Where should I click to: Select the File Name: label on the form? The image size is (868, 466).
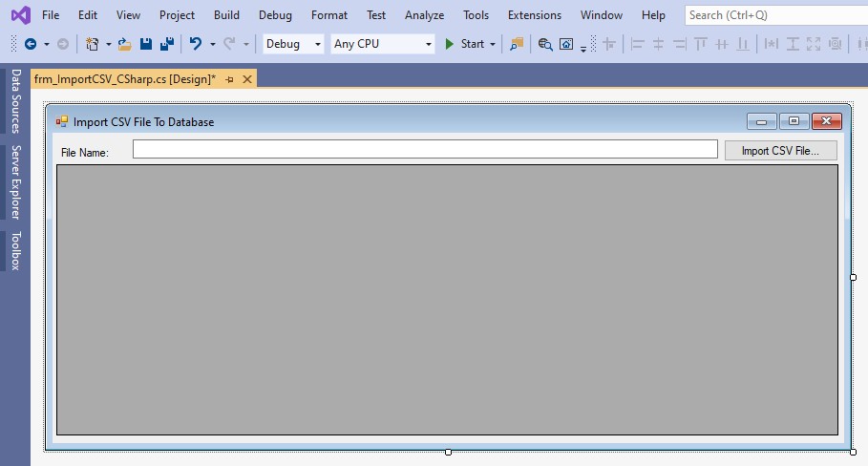click(85, 152)
